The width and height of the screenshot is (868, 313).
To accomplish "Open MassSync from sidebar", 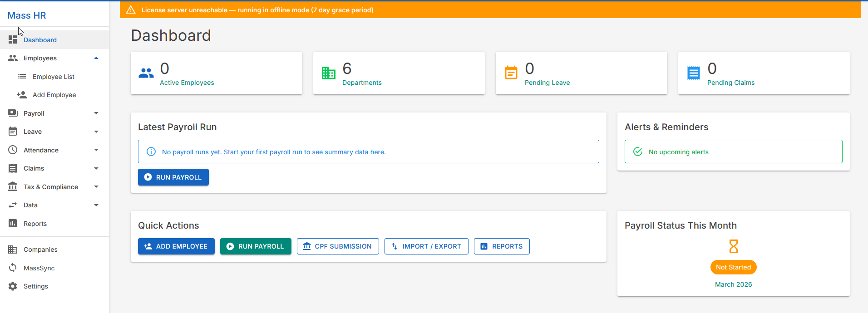I will [54, 268].
